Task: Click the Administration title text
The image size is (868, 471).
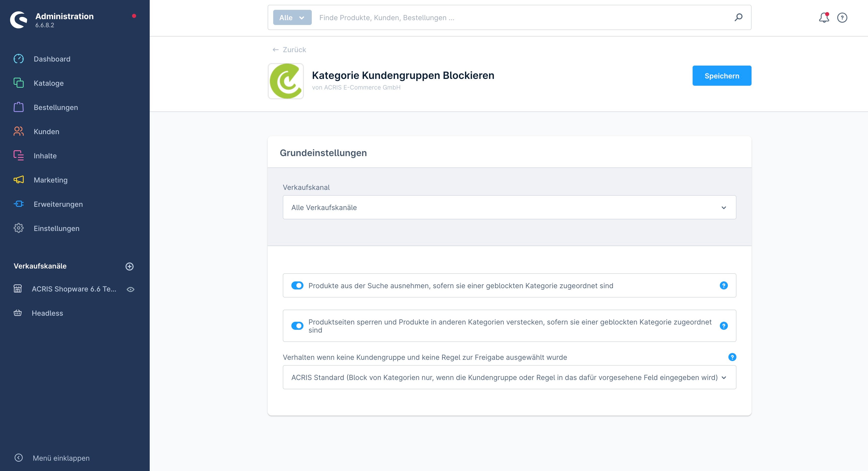Action: point(64,16)
